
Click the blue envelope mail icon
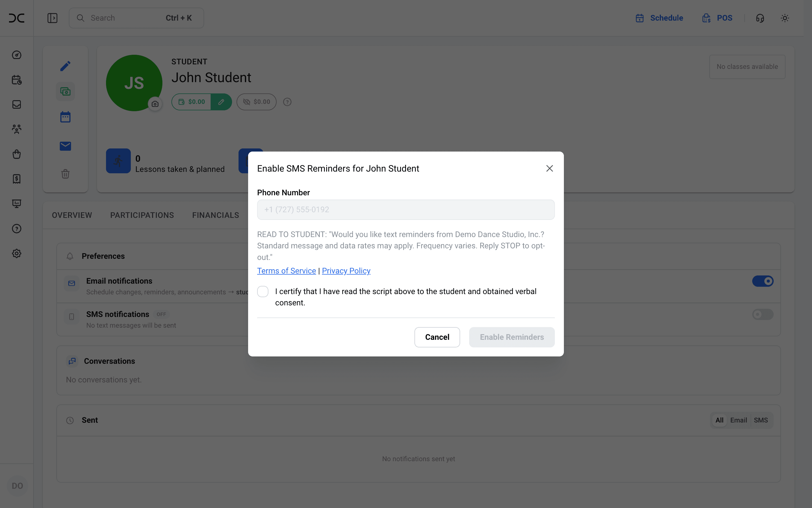65,146
